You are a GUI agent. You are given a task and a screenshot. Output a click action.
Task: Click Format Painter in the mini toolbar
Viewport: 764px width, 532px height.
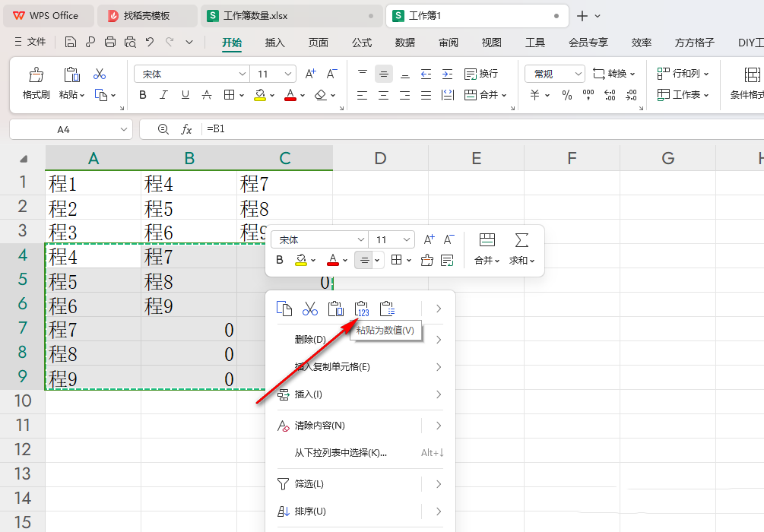click(x=426, y=260)
